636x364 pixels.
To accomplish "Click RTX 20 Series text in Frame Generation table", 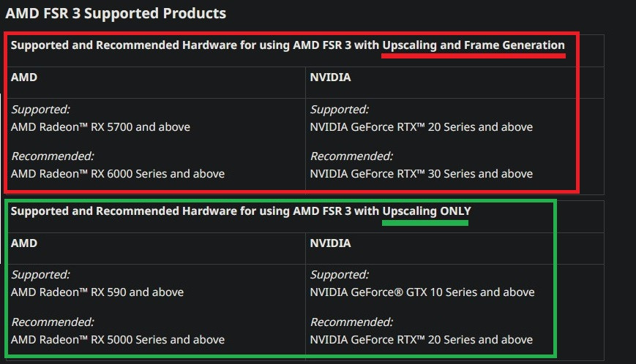I will (x=421, y=127).
